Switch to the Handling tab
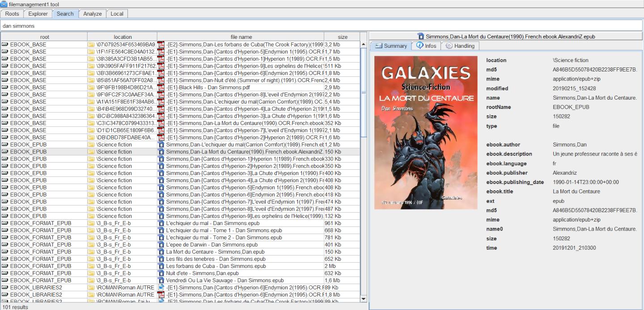The height and width of the screenshot is (310, 644). tap(460, 46)
